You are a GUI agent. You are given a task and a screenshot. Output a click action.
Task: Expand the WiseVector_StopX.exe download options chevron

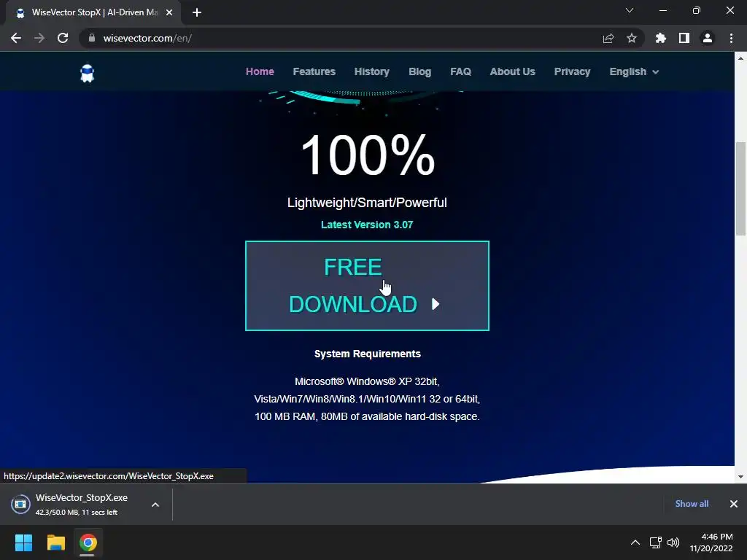click(155, 505)
